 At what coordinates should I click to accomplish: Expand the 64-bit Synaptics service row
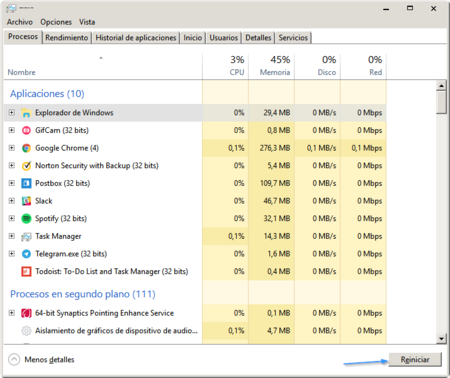[x=12, y=313]
